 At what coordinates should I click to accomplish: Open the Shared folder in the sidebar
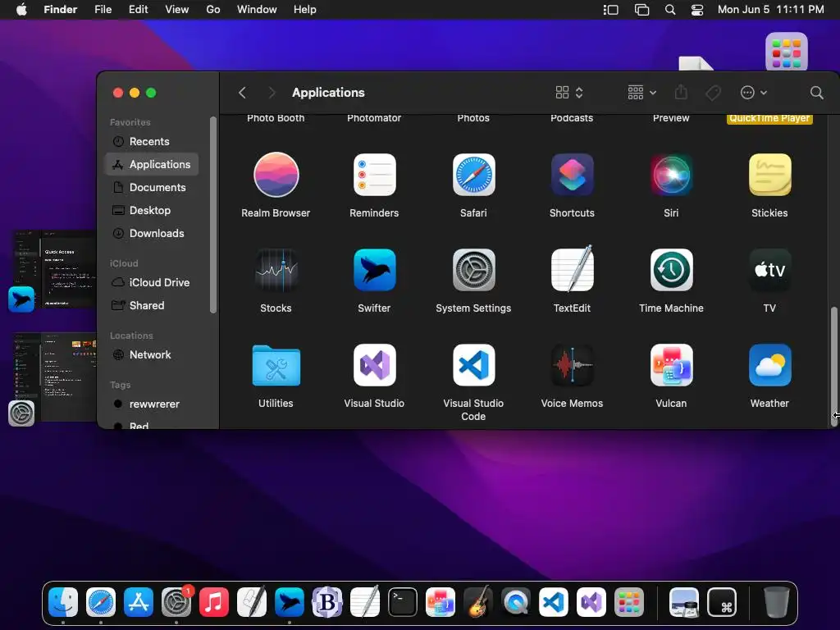[x=152, y=305]
